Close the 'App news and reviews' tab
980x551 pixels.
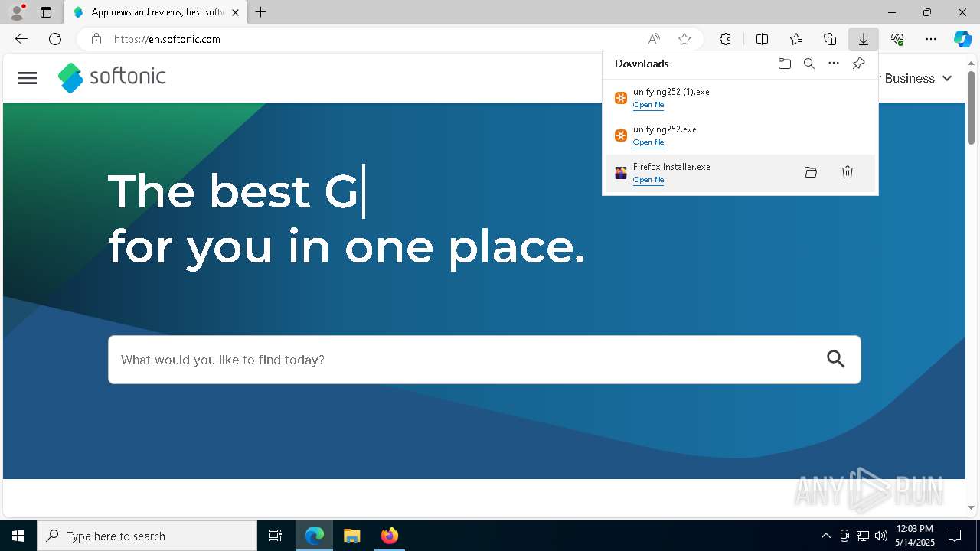tap(236, 12)
